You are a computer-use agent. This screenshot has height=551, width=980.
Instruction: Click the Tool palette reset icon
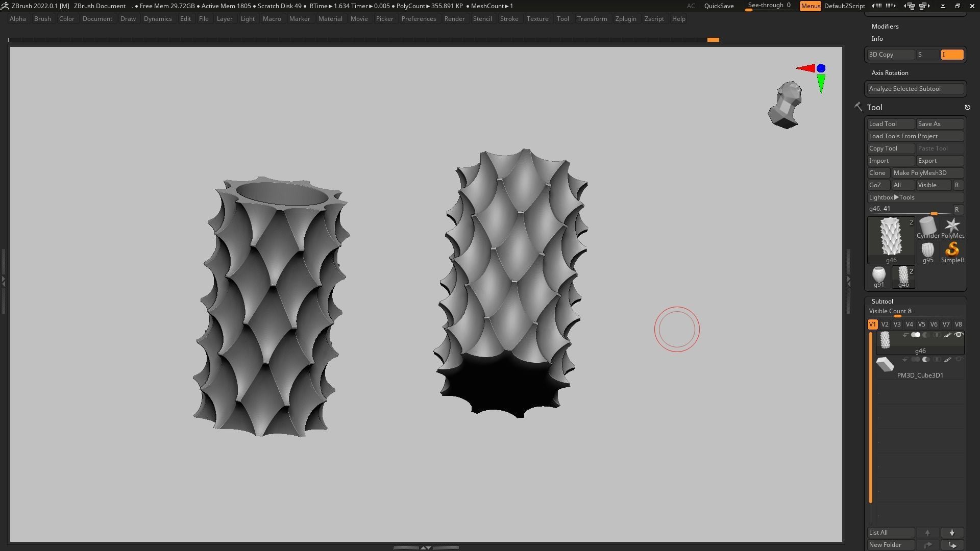[967, 108]
